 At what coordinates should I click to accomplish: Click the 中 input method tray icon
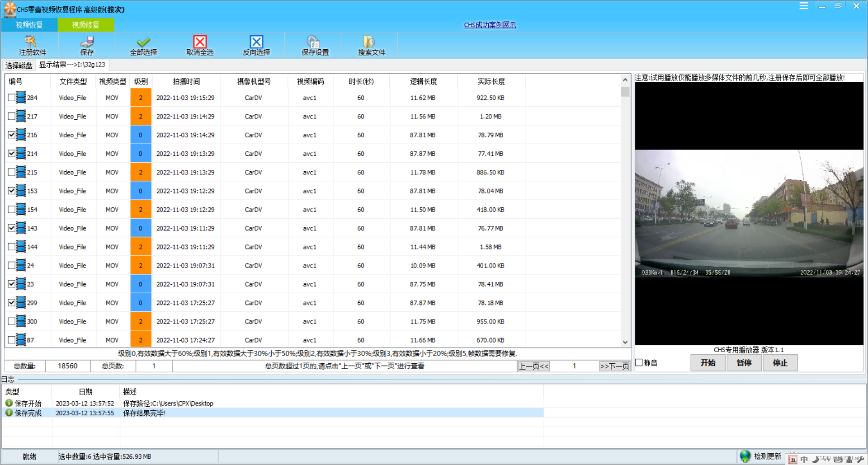(804, 459)
